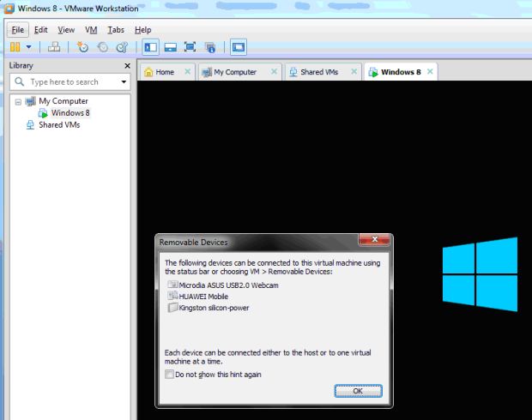Close the Home tab
This screenshot has width=532, height=420.
point(187,71)
